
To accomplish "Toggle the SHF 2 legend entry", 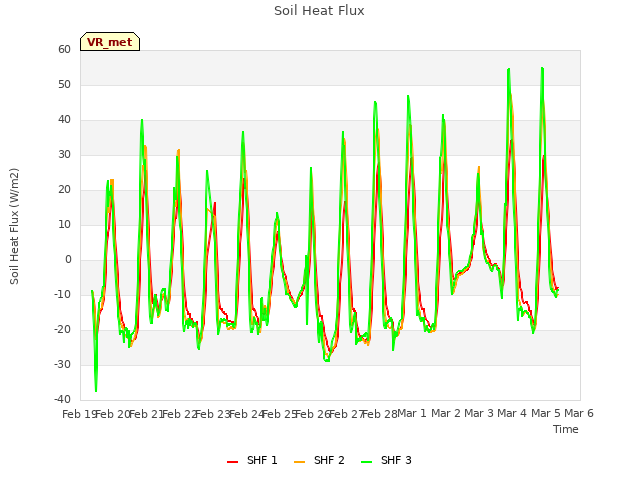I will point(319,460).
